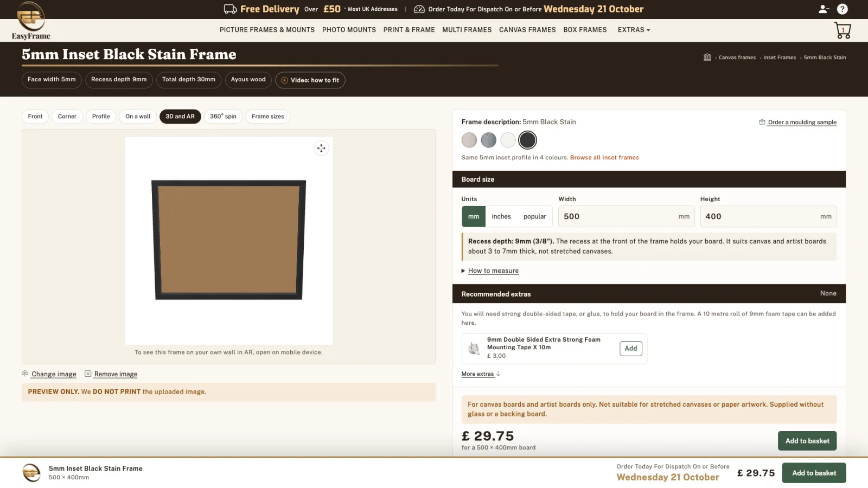Click the breadcrumb home icon
Image resolution: width=868 pixels, height=488 pixels.
point(707,57)
